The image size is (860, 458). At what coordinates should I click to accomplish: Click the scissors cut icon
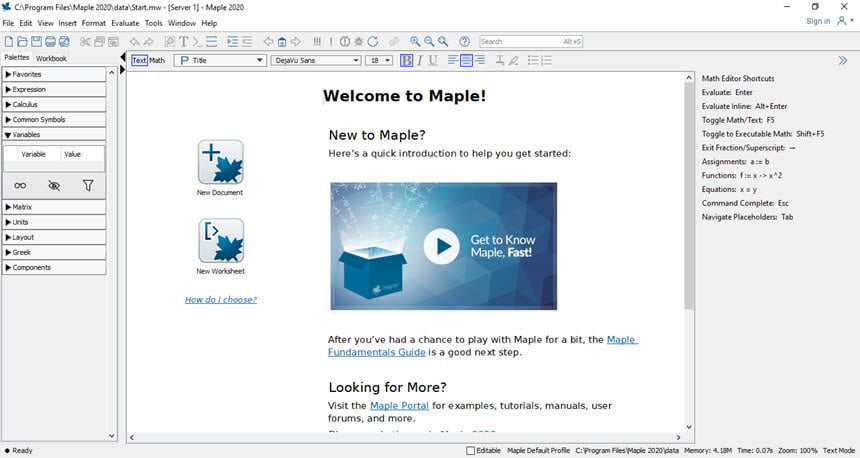coord(85,42)
